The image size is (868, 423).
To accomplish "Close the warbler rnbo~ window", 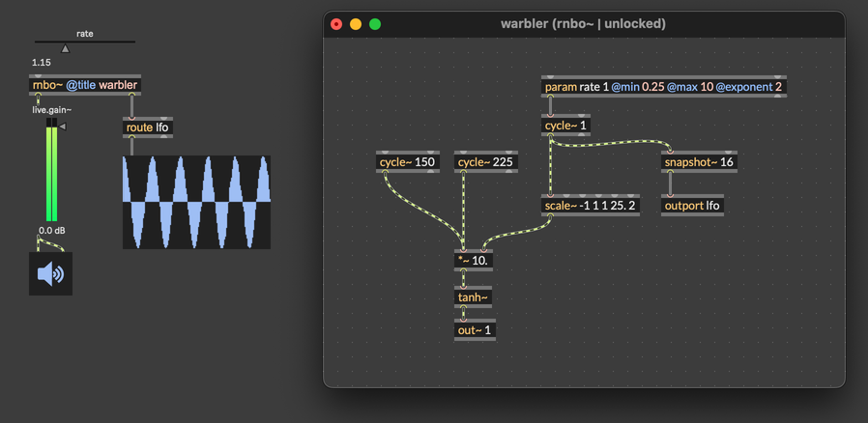I will coord(336,24).
